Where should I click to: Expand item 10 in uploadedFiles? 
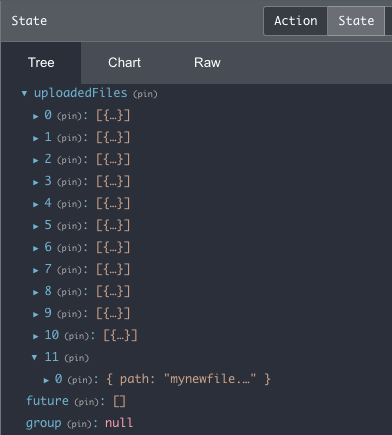click(x=36, y=336)
